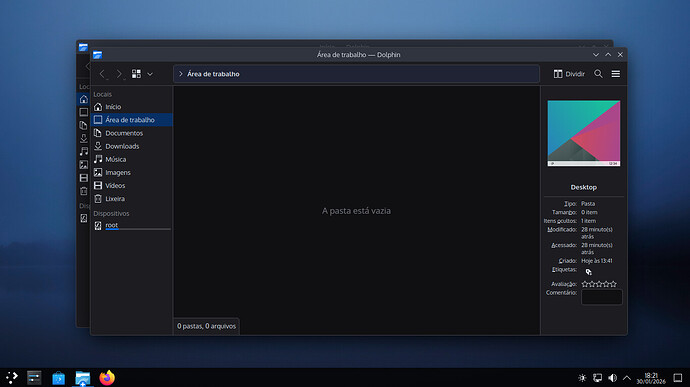The width and height of the screenshot is (690, 387).
Task: Click the downloads icon in background Dolphin window
Action: pos(84,138)
